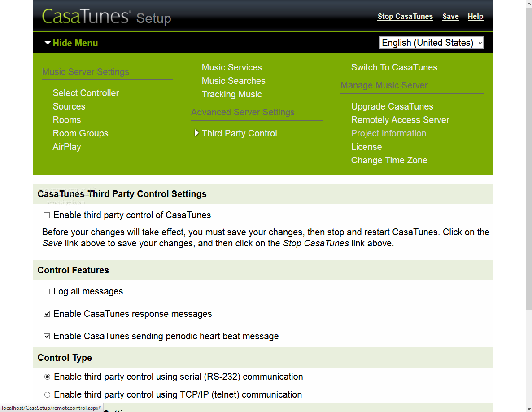Open Select Controller menu item
This screenshot has width=532, height=412.
86,93
